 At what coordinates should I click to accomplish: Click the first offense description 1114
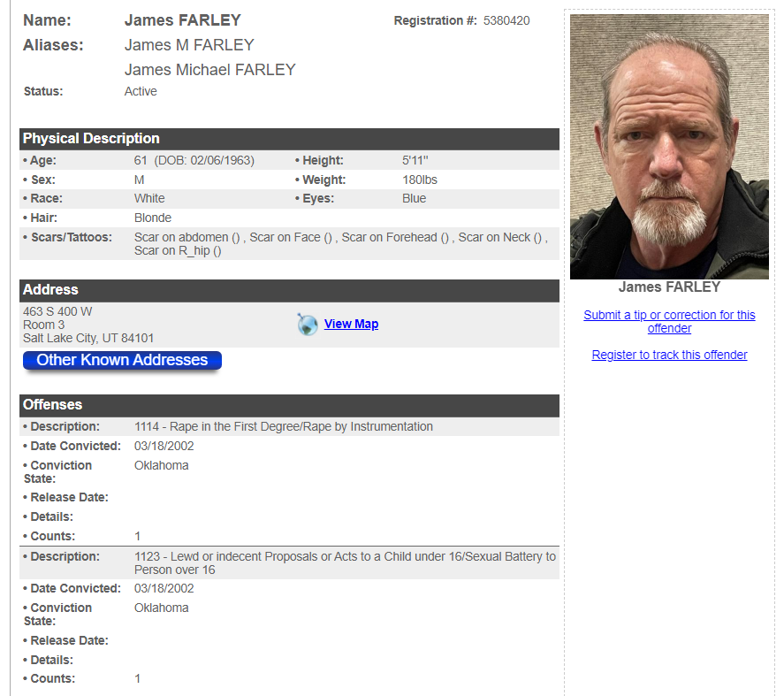tap(284, 426)
